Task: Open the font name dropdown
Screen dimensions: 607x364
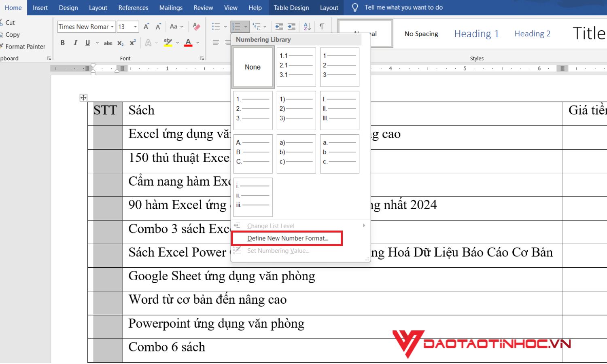Action: tap(112, 27)
